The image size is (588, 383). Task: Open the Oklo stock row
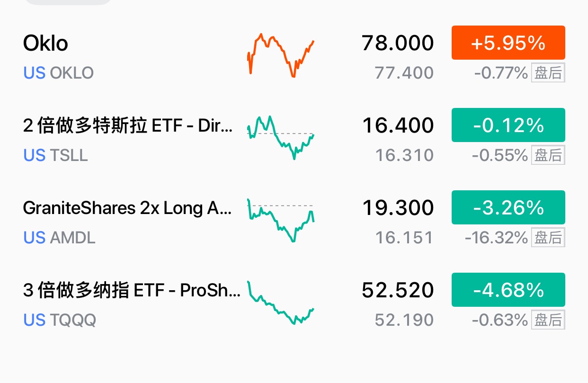coord(46,44)
